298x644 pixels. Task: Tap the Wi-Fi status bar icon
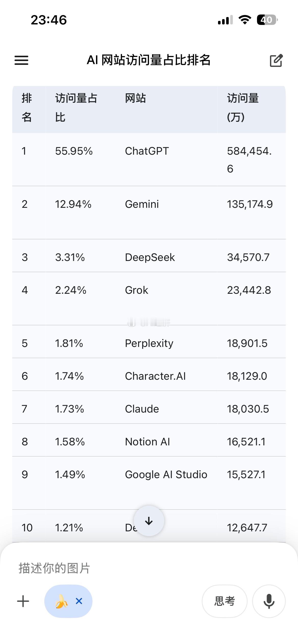(245, 20)
